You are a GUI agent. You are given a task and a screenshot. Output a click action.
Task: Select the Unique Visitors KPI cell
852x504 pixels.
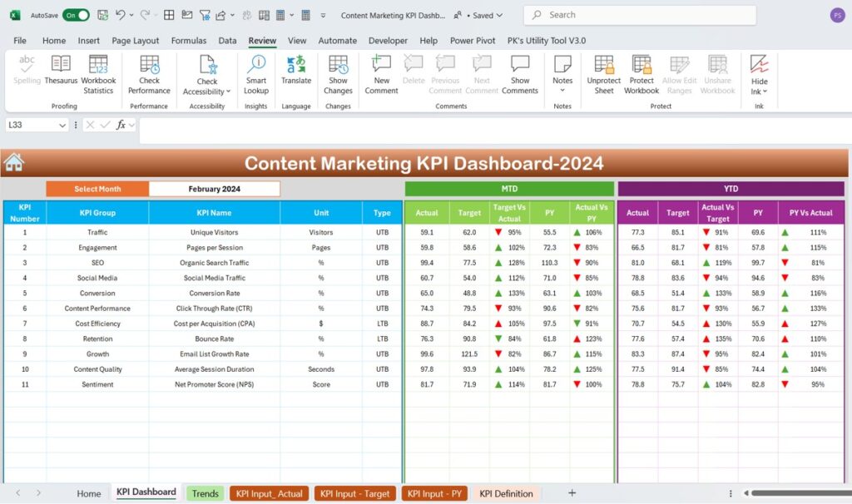tap(214, 232)
